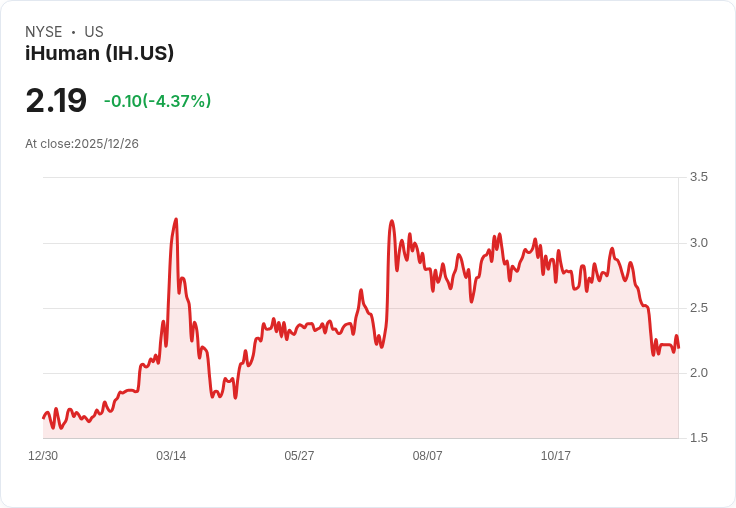Click the chart line's final rightmost point
The image size is (736, 508).
point(678,347)
